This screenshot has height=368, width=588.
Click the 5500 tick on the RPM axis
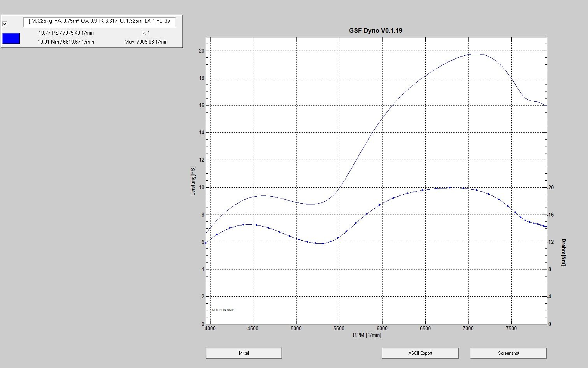pos(339,328)
